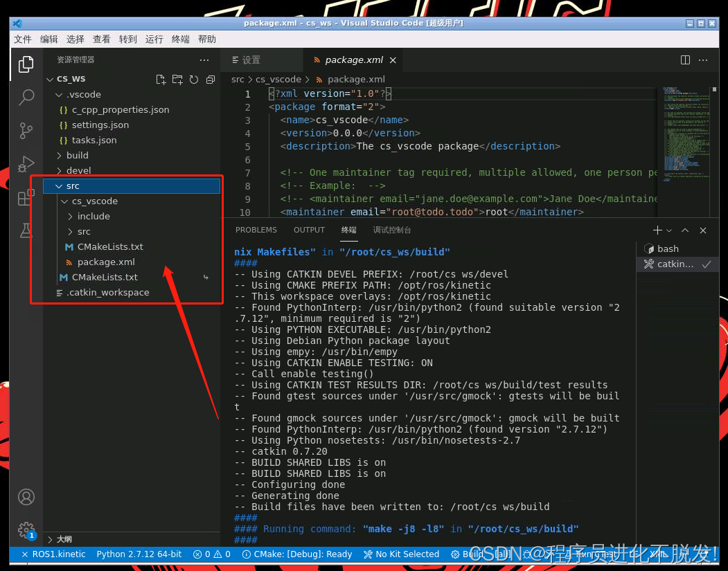The image size is (728, 571).
Task: Maximize the panel with up chevron
Action: click(x=685, y=230)
